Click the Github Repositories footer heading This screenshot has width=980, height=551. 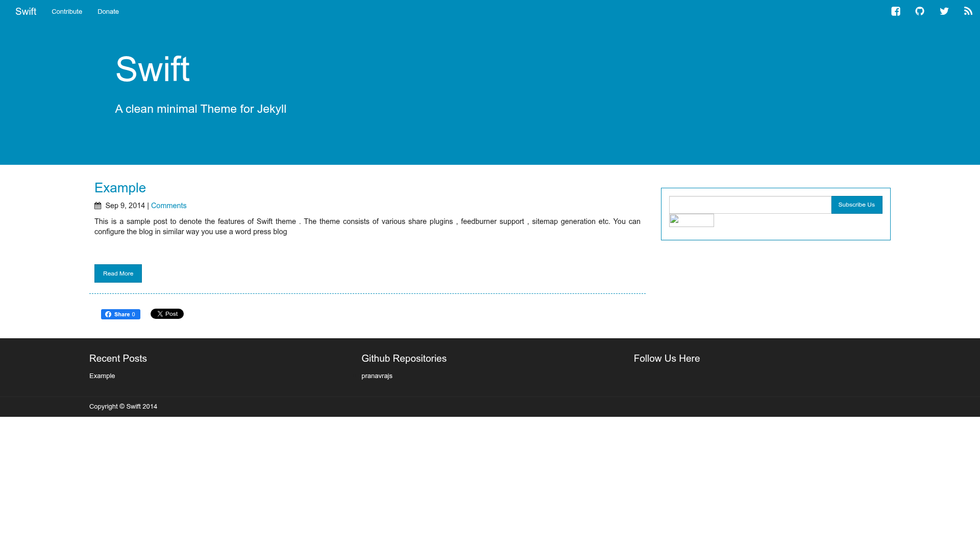point(404,359)
